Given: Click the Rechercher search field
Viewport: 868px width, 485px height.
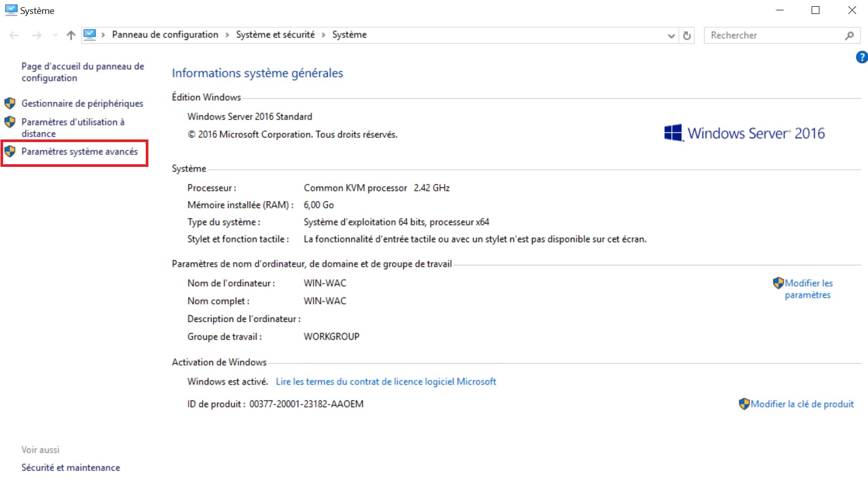Looking at the screenshot, I should tap(773, 35).
